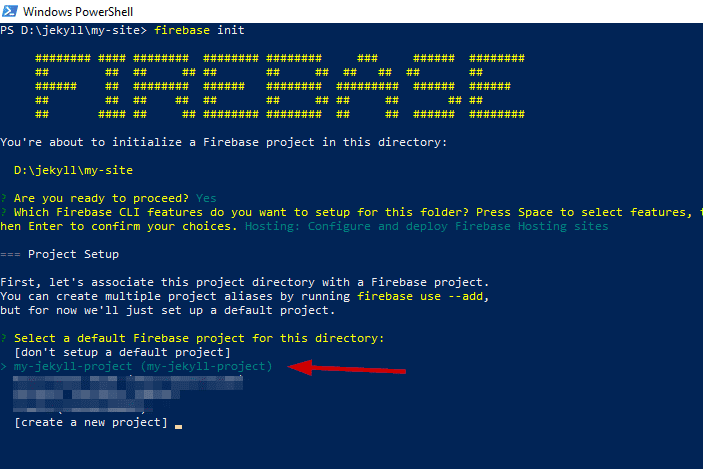Click the Hosting feature selection text
The image size is (703, 469).
coord(426,226)
